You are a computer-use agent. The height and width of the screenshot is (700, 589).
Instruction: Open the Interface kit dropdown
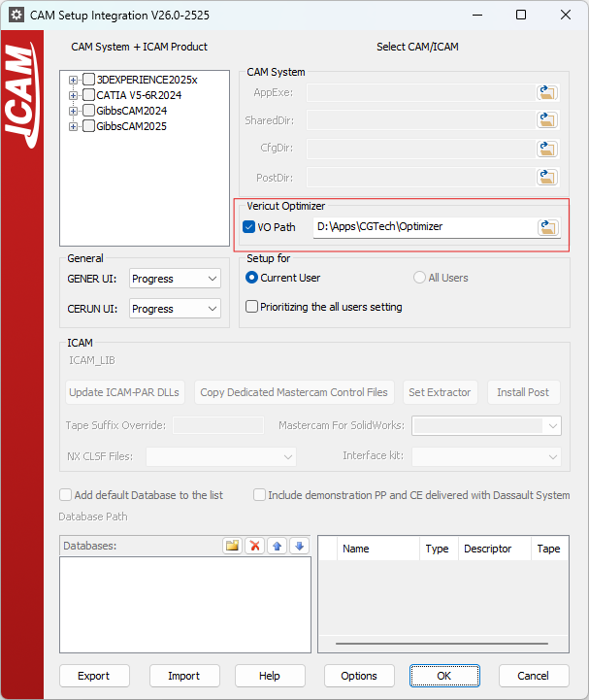[486, 456]
